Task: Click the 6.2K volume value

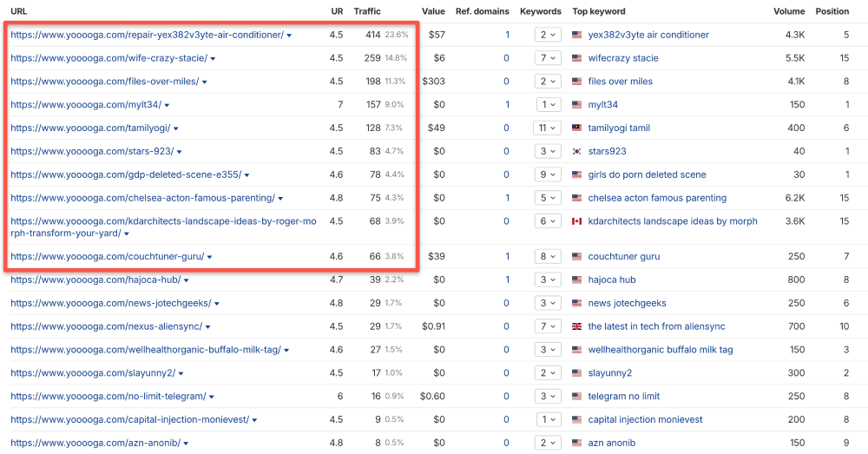Action: pyautogui.click(x=795, y=198)
